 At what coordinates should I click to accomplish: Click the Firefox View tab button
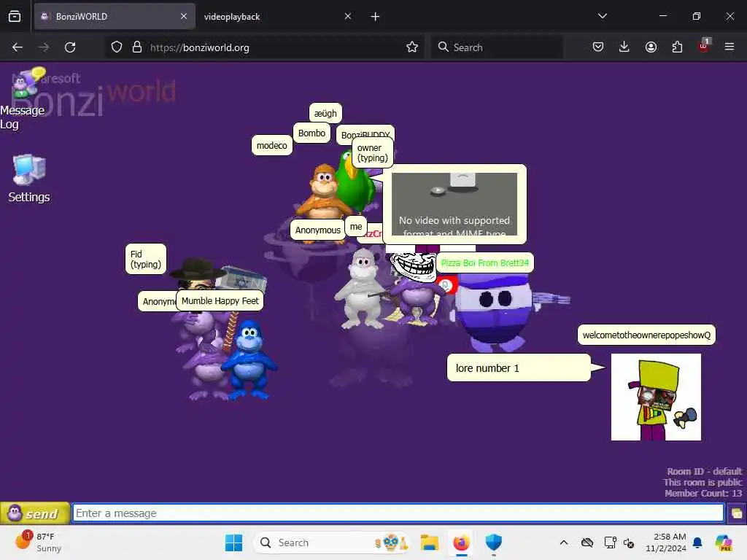point(15,16)
